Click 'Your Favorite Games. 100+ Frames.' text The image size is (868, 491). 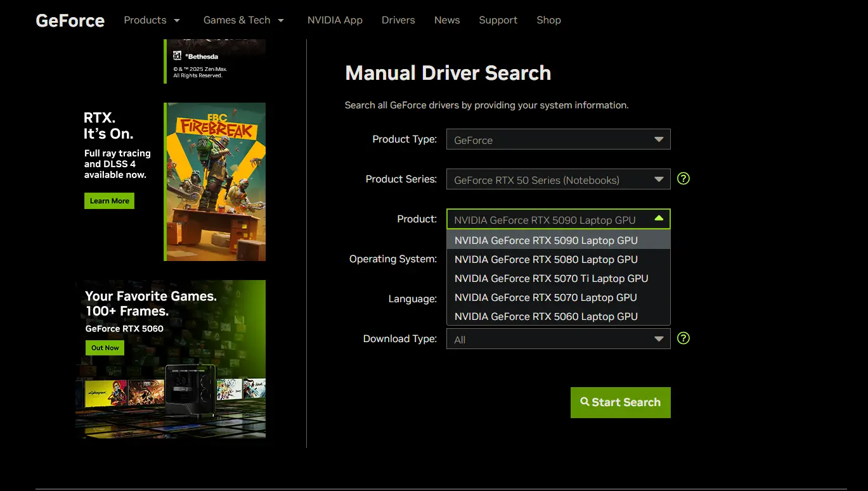coord(151,303)
